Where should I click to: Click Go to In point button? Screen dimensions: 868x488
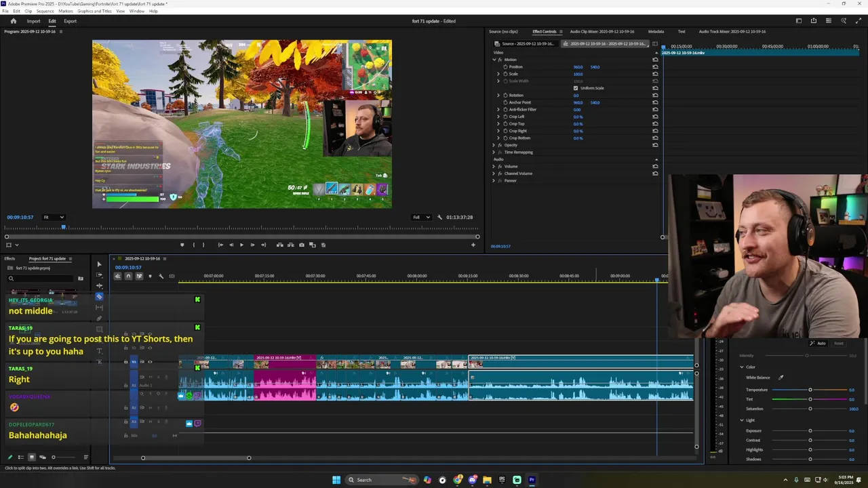click(220, 245)
